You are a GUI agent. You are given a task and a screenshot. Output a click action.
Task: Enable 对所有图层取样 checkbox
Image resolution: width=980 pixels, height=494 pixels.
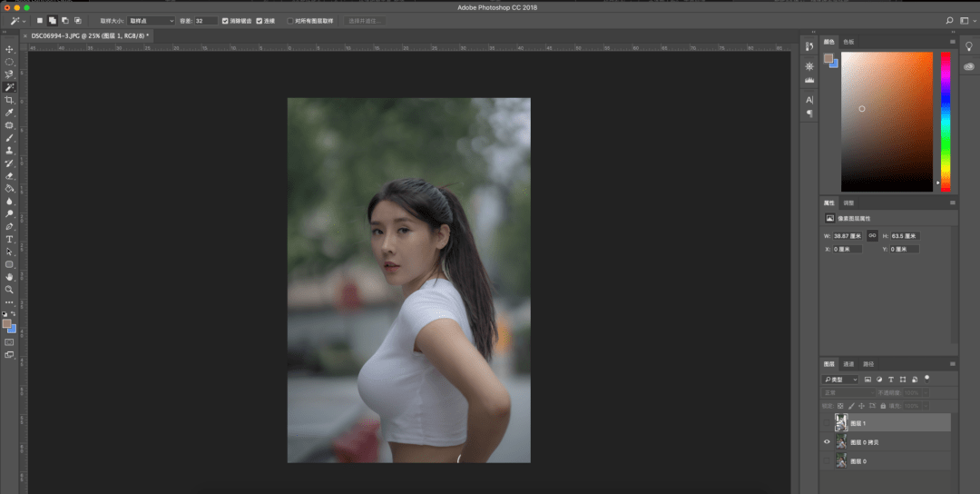[290, 20]
